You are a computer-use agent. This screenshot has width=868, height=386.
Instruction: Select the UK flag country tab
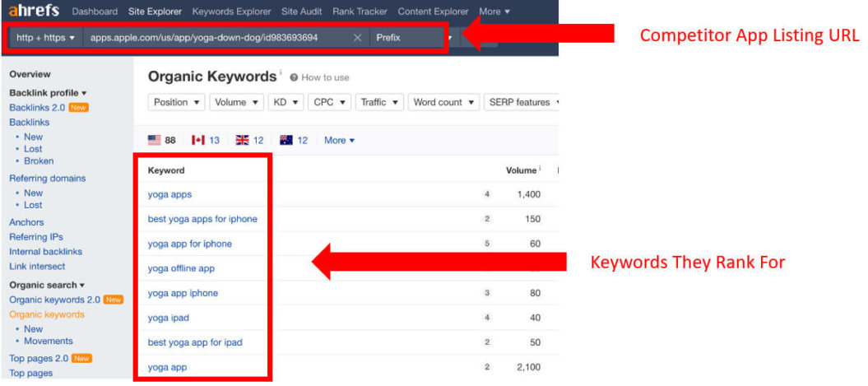tap(249, 140)
